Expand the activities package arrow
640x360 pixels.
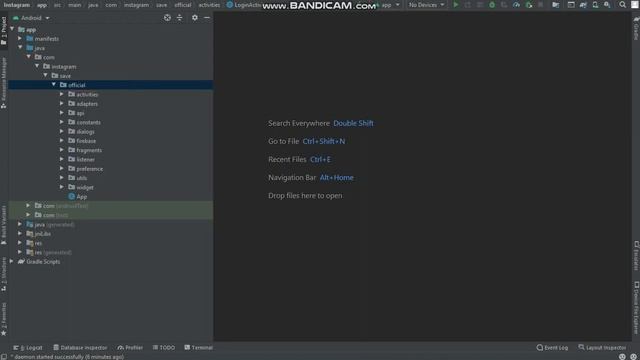click(62, 94)
